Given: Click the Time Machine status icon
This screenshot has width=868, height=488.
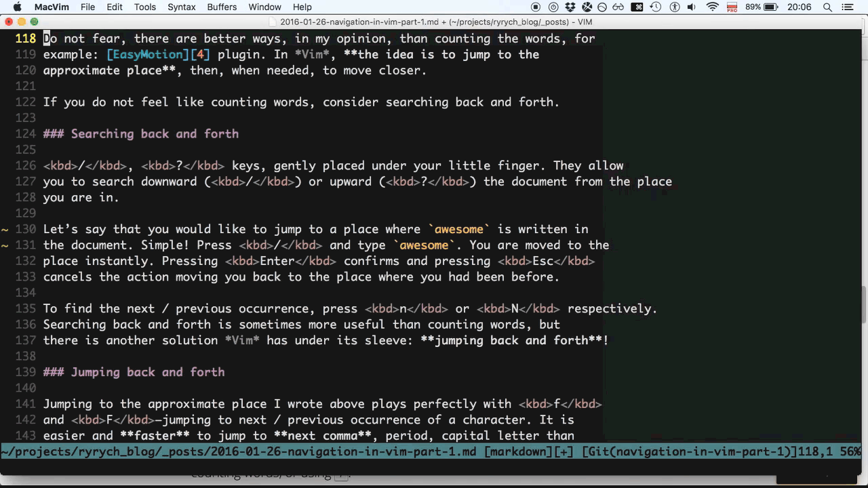Looking at the screenshot, I should point(656,7).
